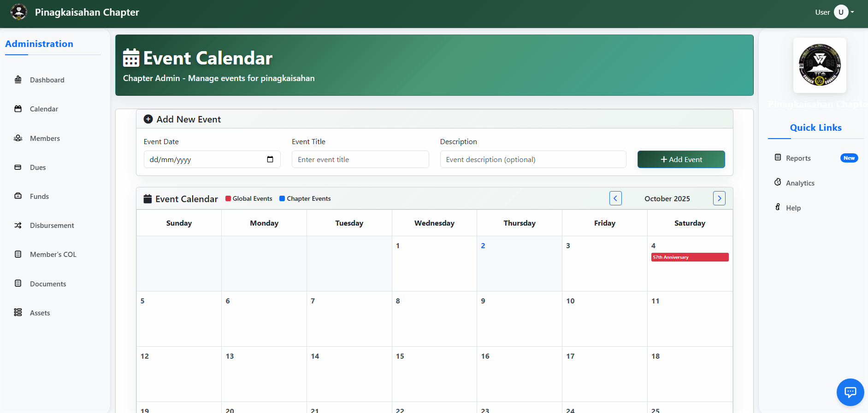
Task: Click the red Global Events legend swatch
Action: coord(228,198)
